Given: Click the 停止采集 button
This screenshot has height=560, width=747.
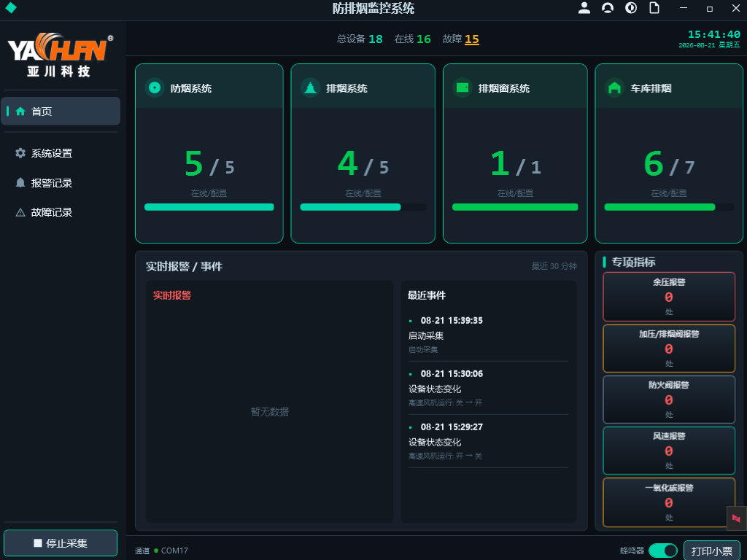Looking at the screenshot, I should click(x=61, y=542).
